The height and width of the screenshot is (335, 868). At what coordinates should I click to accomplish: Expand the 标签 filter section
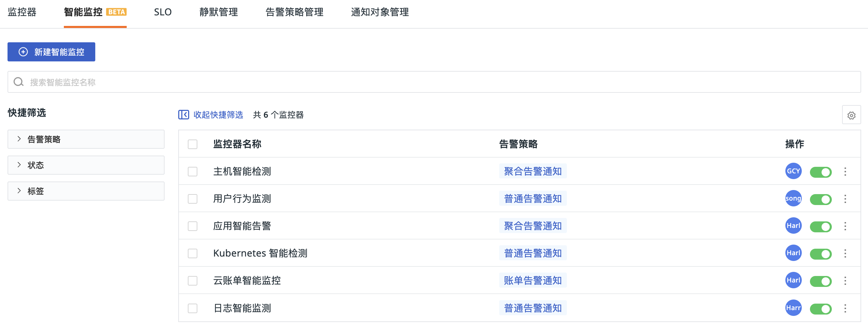click(x=86, y=191)
